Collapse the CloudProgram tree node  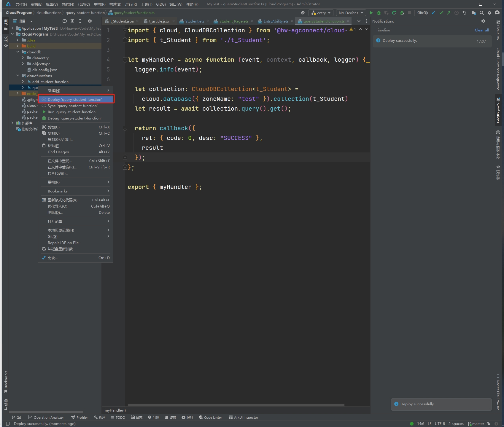12,34
